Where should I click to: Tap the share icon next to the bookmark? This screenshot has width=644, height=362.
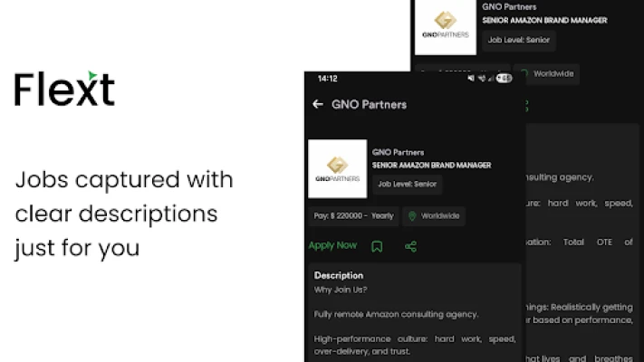pyautogui.click(x=410, y=246)
